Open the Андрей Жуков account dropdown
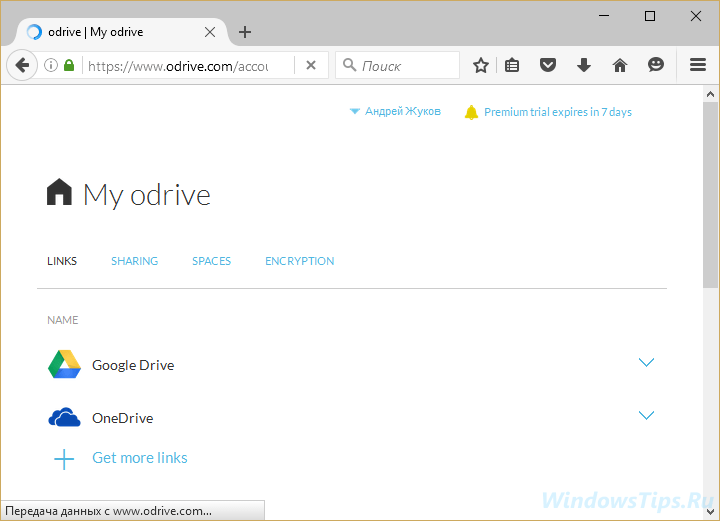Image resolution: width=720 pixels, height=521 pixels. (395, 111)
